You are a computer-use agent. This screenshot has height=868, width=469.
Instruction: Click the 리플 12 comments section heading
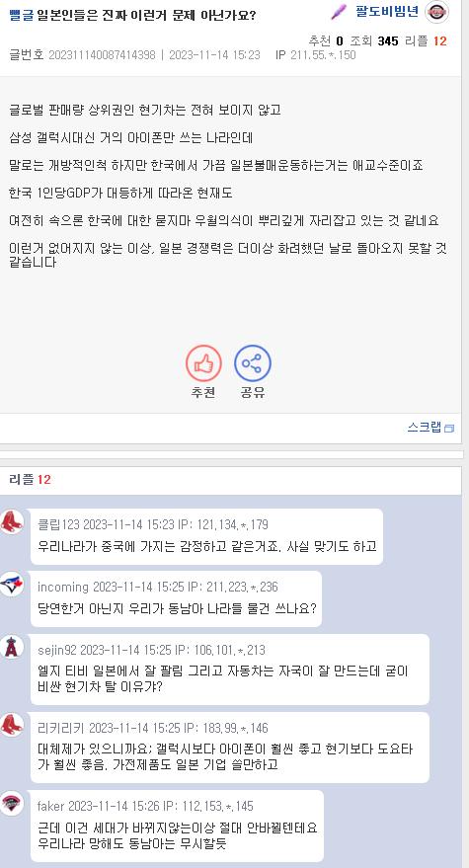point(30,479)
